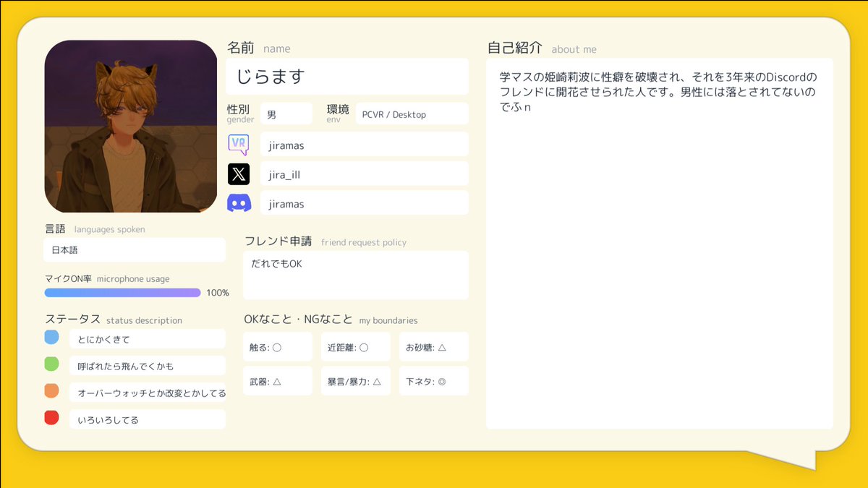Click the 触る boundary box

(278, 347)
